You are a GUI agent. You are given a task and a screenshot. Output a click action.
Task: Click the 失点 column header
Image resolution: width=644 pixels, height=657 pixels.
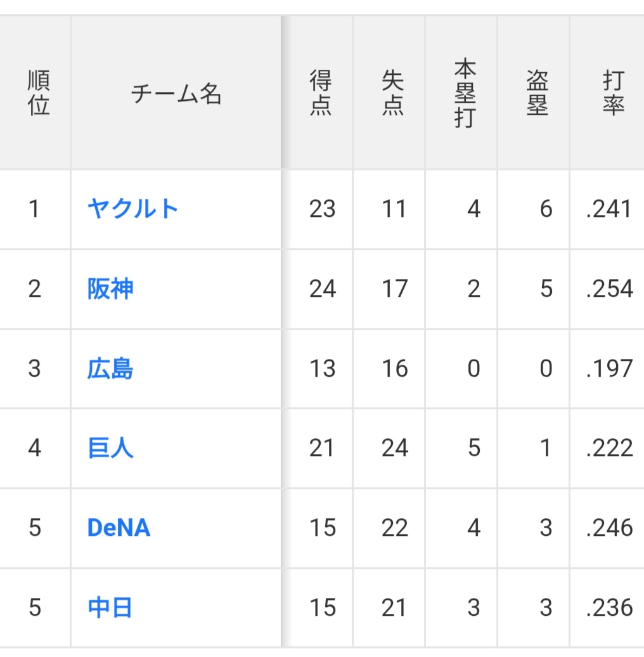[x=393, y=93]
